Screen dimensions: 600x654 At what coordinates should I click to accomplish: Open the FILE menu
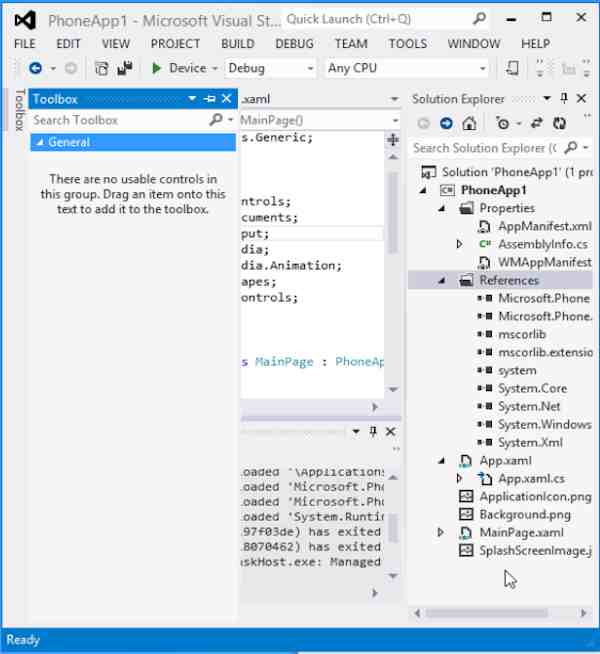25,43
